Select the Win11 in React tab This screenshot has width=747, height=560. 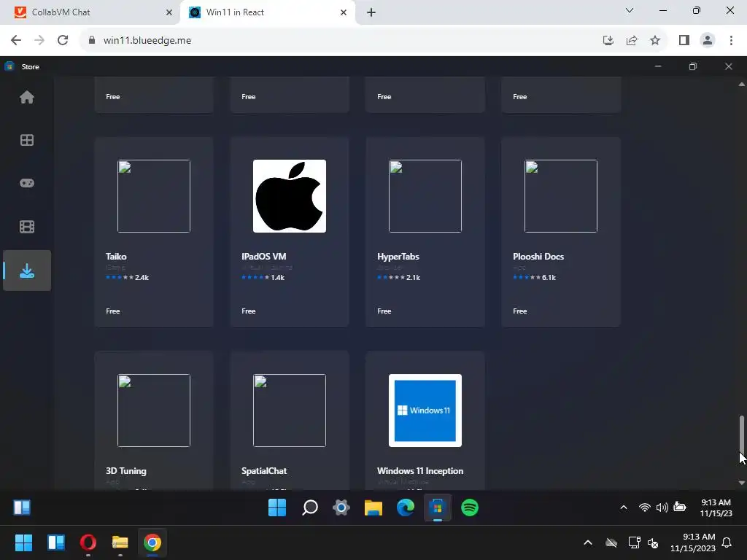click(x=268, y=12)
